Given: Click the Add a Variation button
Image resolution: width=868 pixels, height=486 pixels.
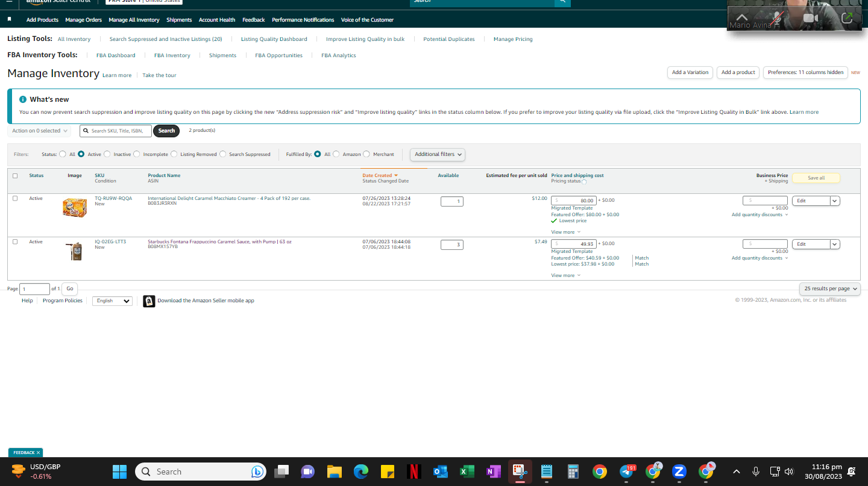Looking at the screenshot, I should [690, 72].
